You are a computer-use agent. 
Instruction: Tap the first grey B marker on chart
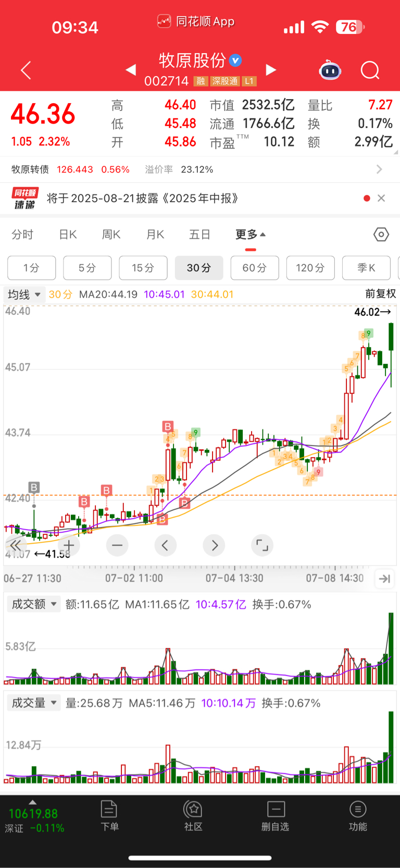click(34, 487)
